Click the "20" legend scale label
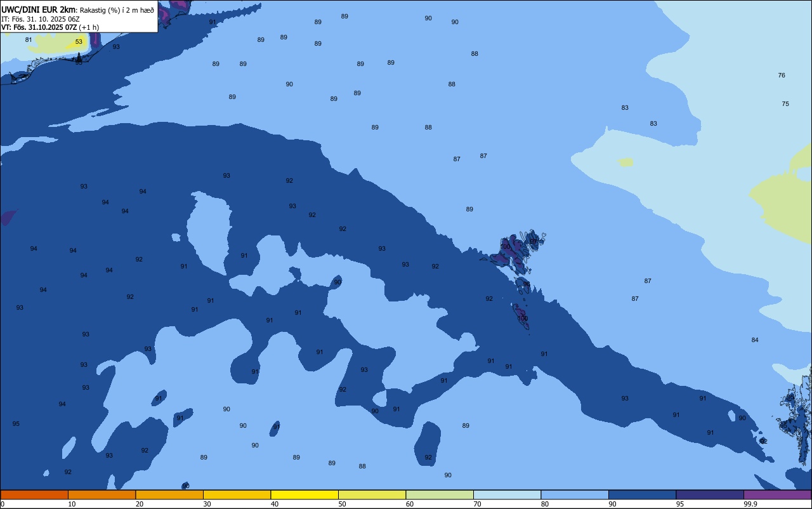Viewport: 812px width, 509px height. point(140,504)
